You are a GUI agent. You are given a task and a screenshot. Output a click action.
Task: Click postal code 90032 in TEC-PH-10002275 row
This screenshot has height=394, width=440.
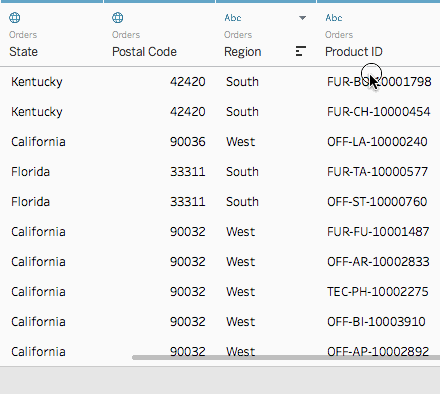[188, 292]
